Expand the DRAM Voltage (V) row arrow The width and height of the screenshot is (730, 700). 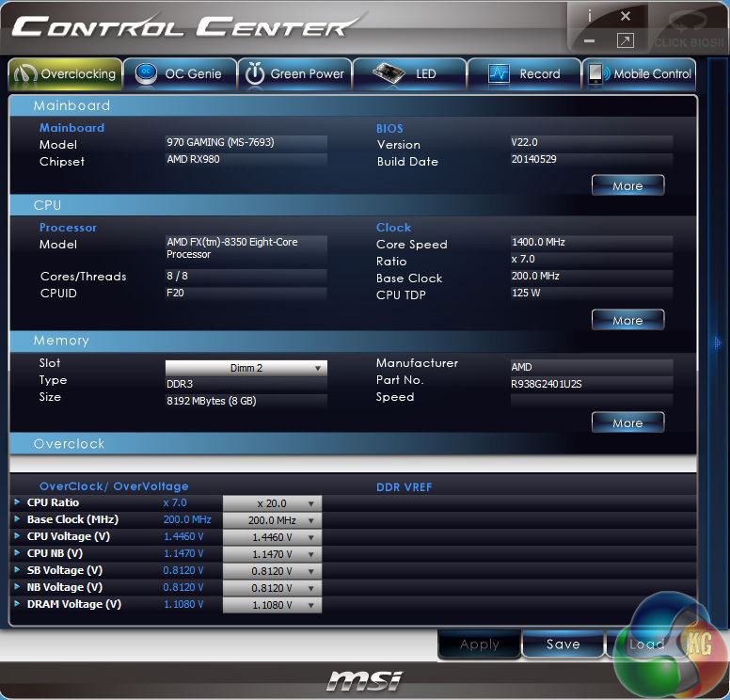coord(17,604)
